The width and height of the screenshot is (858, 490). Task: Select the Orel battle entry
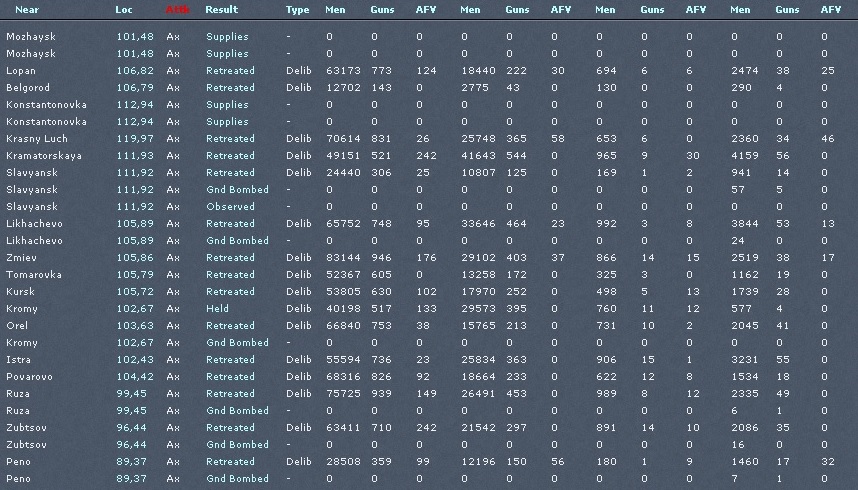17,326
